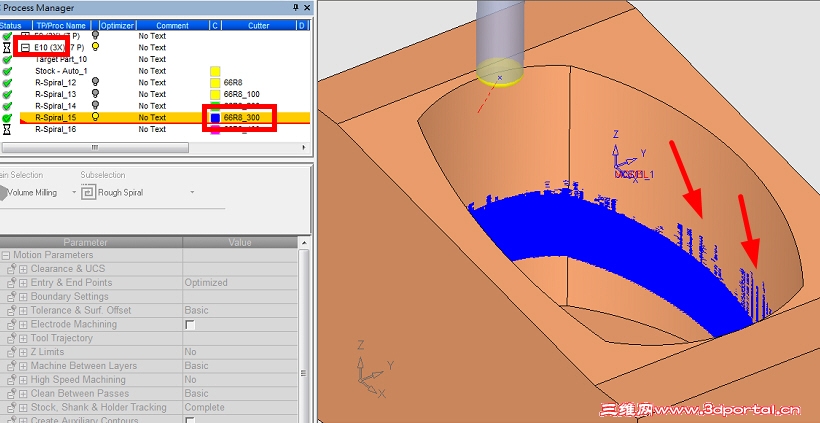
Task: Toggle lightbulb for R-Spiral_13
Action: click(95, 94)
